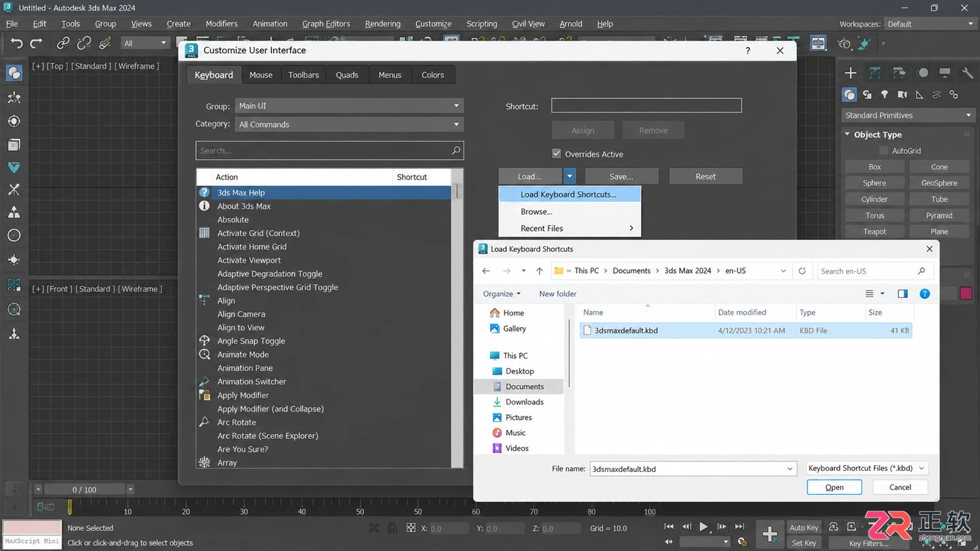The image size is (980, 551).
Task: Open the Group dropdown showing Main UI
Action: 349,106
